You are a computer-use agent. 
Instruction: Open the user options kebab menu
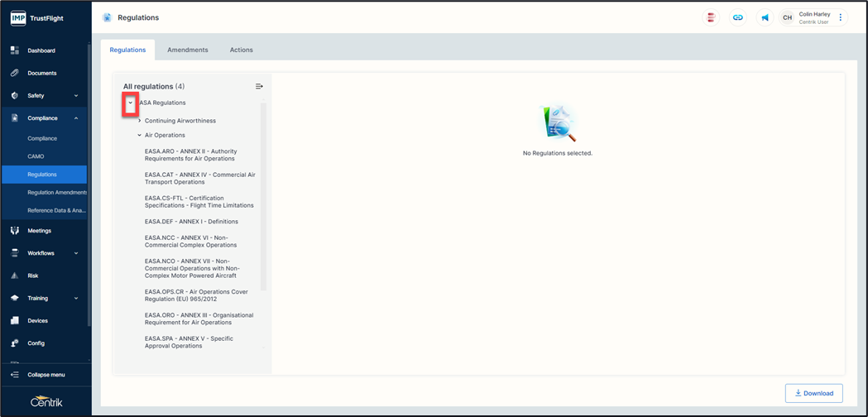click(841, 17)
